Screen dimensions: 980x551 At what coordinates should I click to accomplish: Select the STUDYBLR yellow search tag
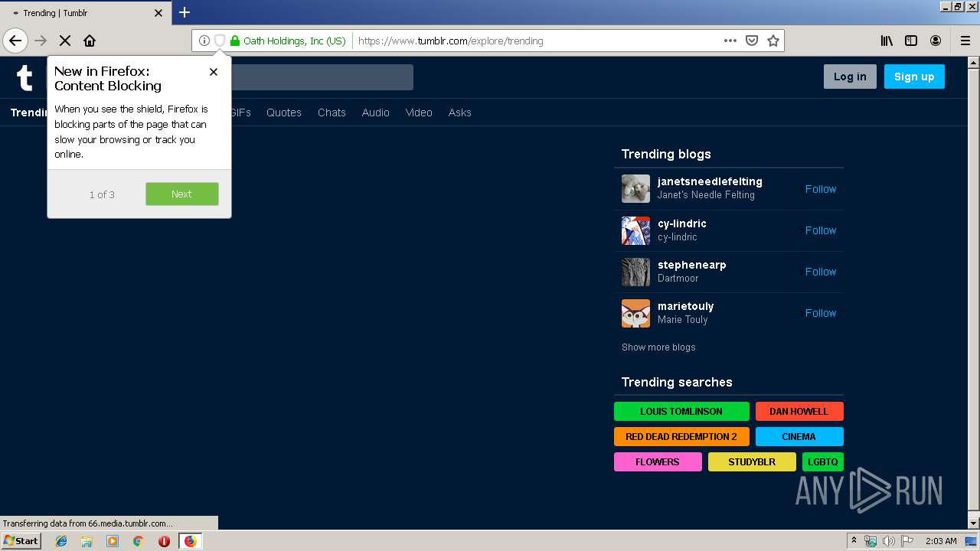click(752, 461)
